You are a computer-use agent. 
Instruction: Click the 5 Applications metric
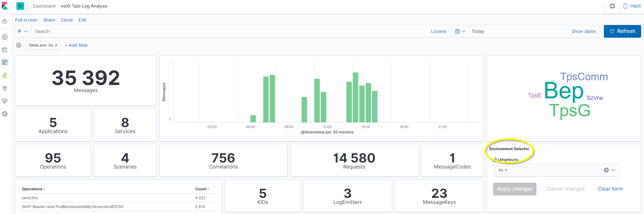53,125
